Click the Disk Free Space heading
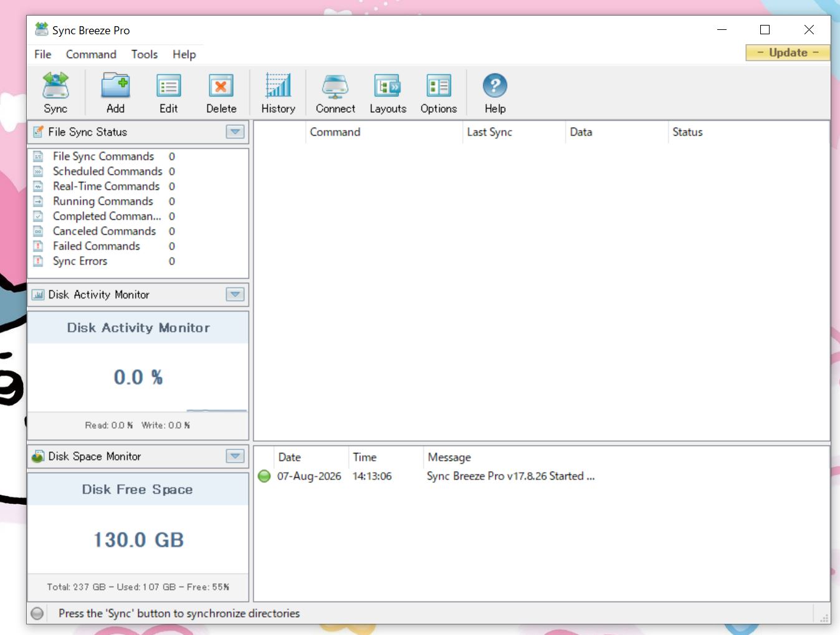Image resolution: width=840 pixels, height=635 pixels. coord(138,490)
